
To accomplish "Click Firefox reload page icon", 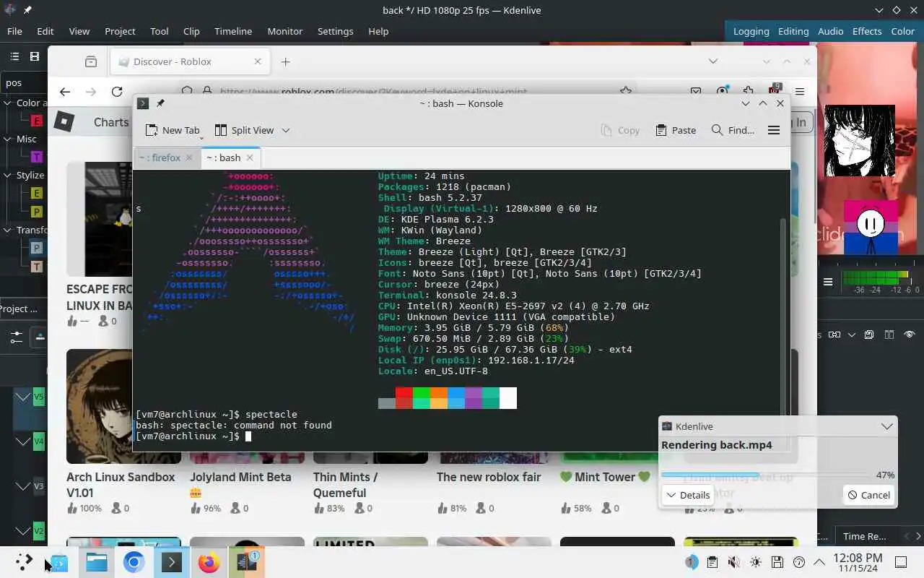I will pyautogui.click(x=117, y=92).
